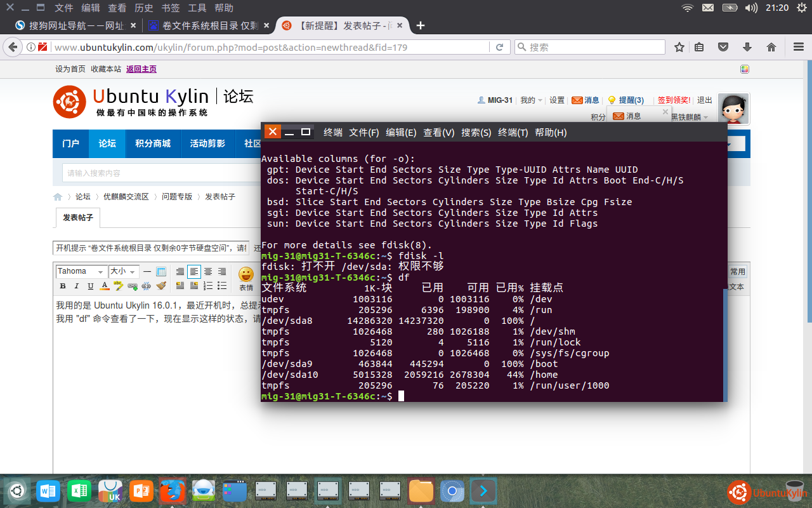The height and width of the screenshot is (508, 812).
Task: Expand the 我的 user dropdown
Action: (x=531, y=100)
